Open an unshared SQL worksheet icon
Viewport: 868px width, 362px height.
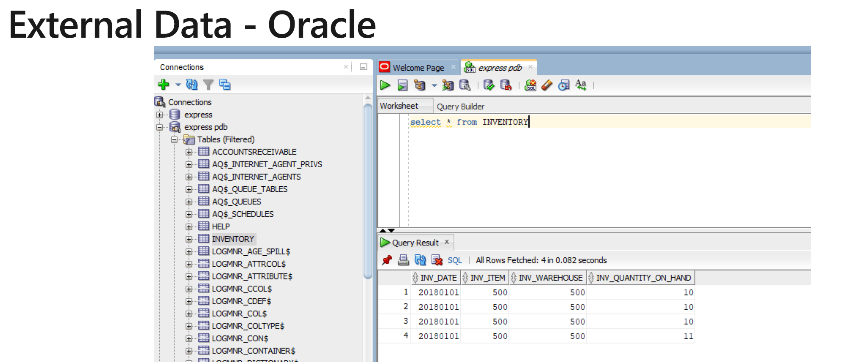point(530,85)
